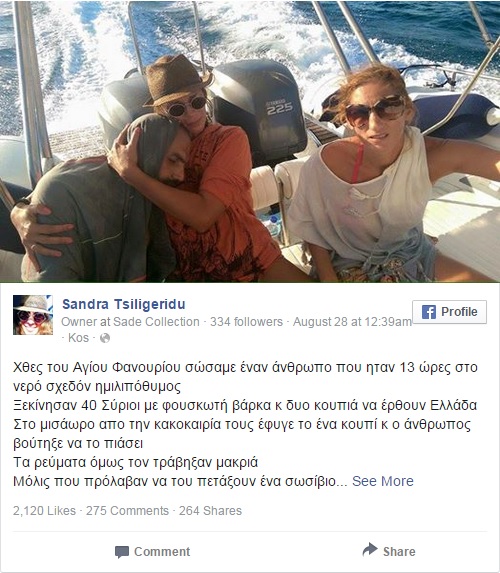Expand post text with See More
Screen dimensions: 500x573
(383, 481)
